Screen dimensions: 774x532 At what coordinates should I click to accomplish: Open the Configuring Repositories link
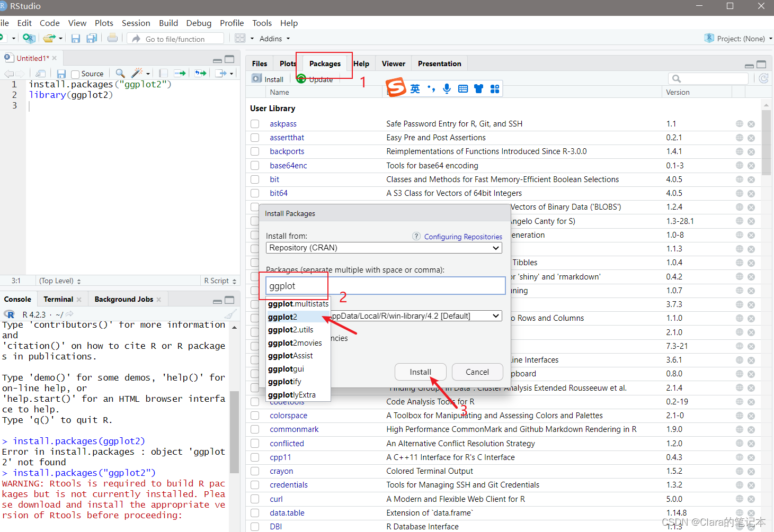pos(463,237)
